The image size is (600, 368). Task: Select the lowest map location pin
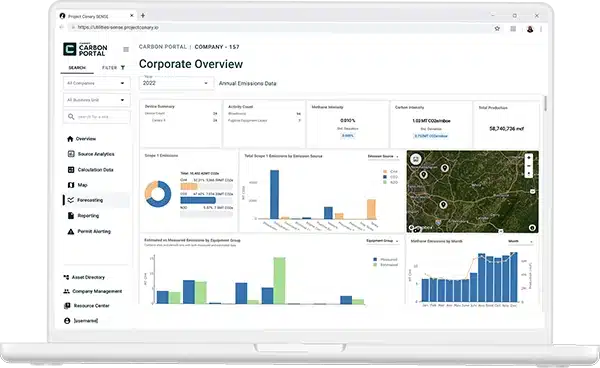click(x=443, y=205)
